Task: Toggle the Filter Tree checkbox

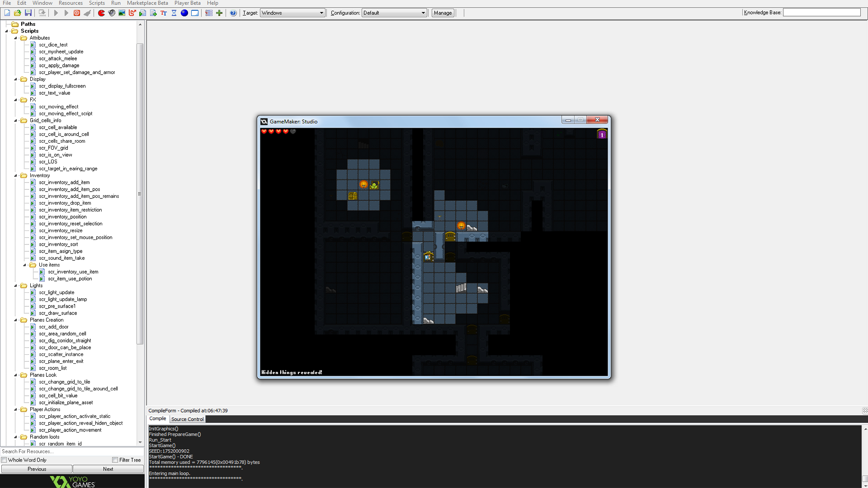Action: pos(115,460)
